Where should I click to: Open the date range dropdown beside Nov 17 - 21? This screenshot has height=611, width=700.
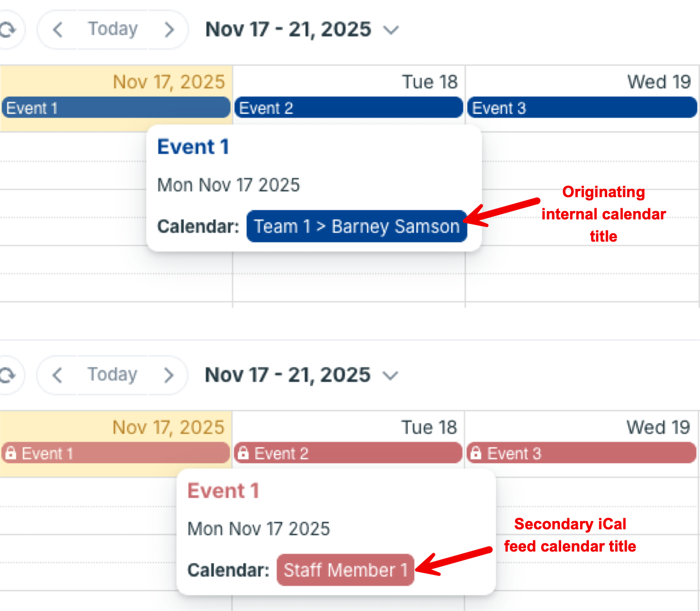pyautogui.click(x=391, y=30)
